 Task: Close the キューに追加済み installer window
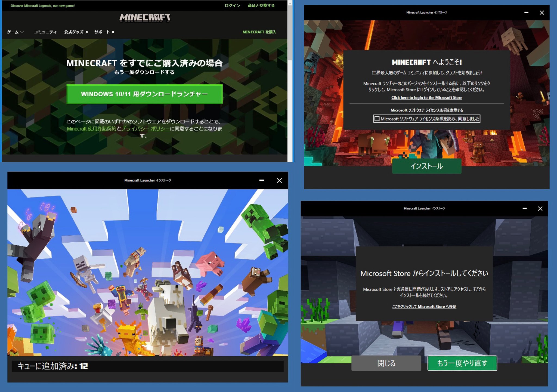(x=279, y=180)
